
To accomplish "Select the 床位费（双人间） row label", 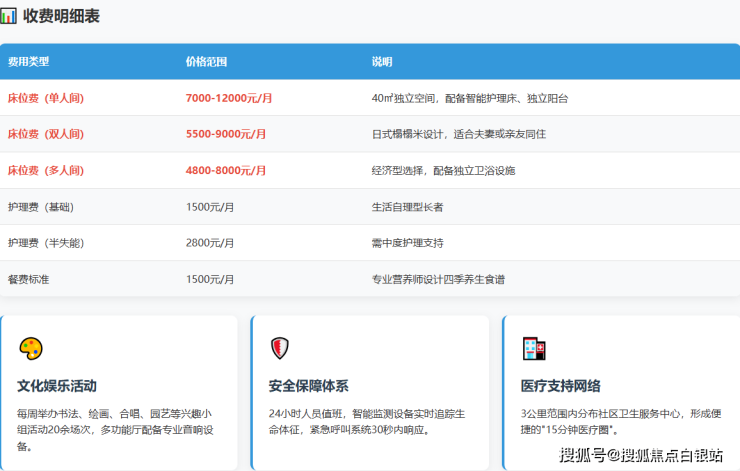I will [x=46, y=134].
